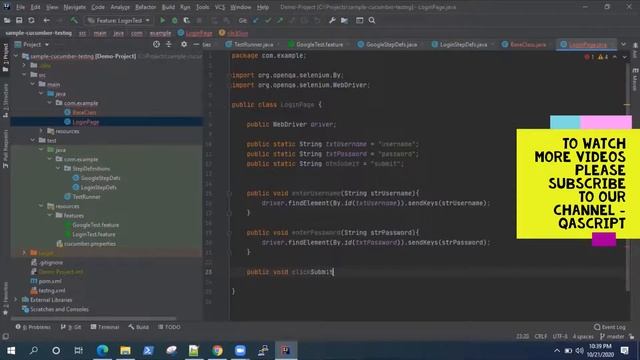The height and width of the screenshot is (360, 640).
Task: Click the Build project hammer icon
Action: pyautogui.click(x=74, y=20)
